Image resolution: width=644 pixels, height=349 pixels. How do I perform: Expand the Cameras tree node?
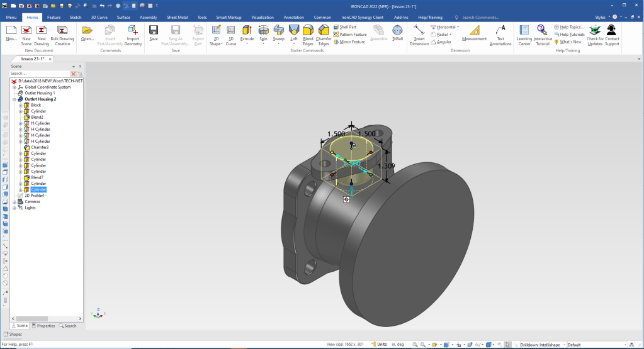[14, 201]
